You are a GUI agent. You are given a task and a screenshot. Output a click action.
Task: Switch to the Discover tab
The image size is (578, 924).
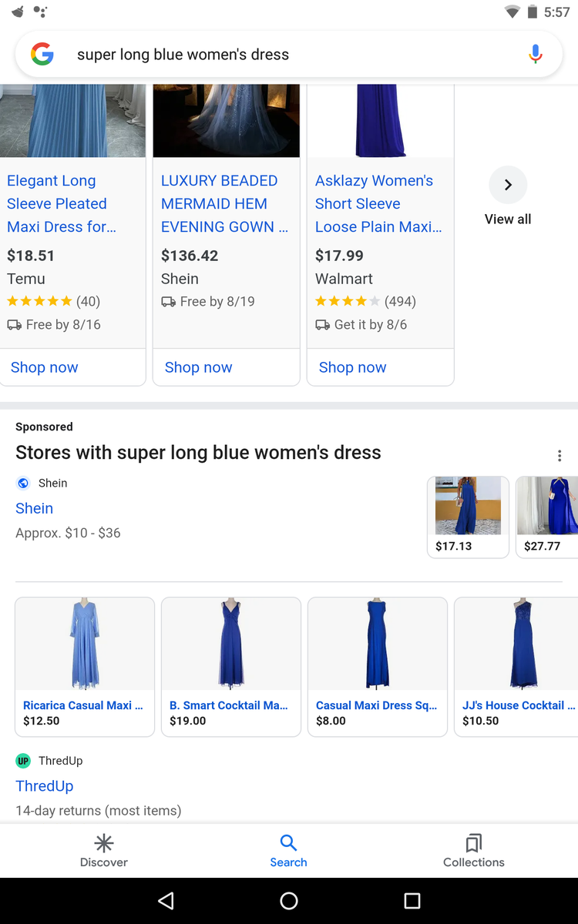(104, 850)
